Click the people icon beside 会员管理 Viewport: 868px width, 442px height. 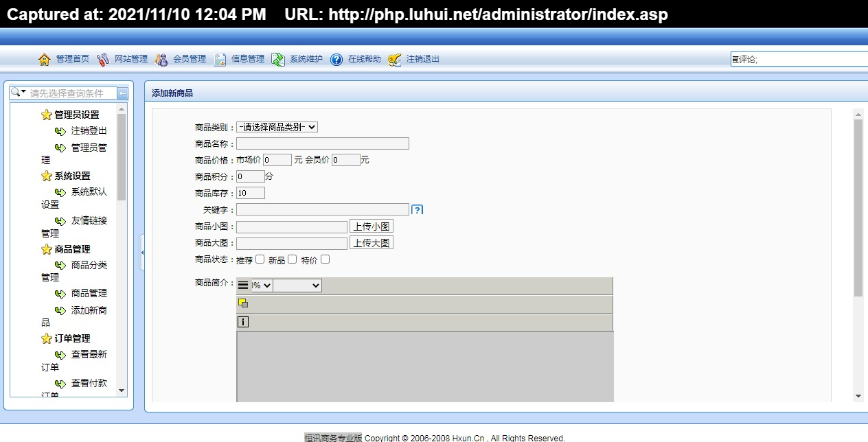161,60
